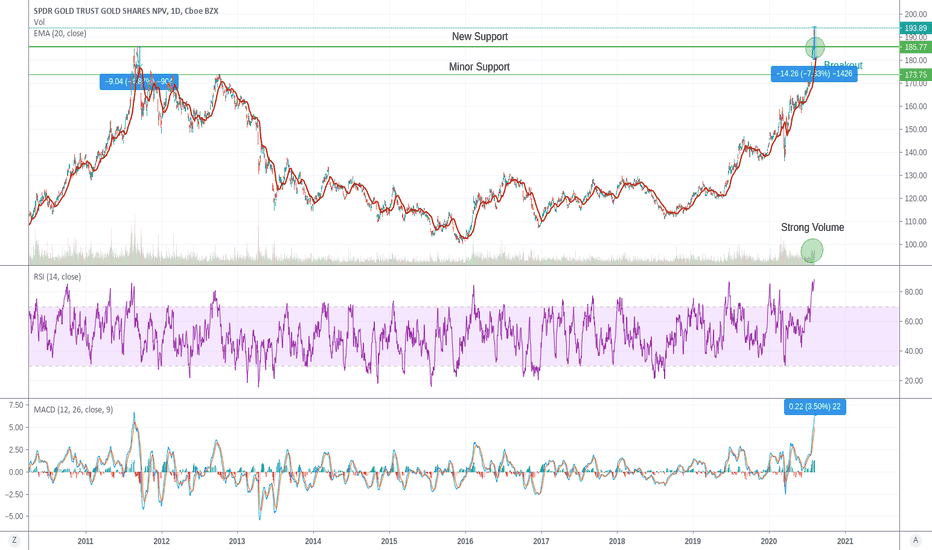Click the 130.00 price axis value
Image resolution: width=932 pixels, height=550 pixels.
(916, 175)
